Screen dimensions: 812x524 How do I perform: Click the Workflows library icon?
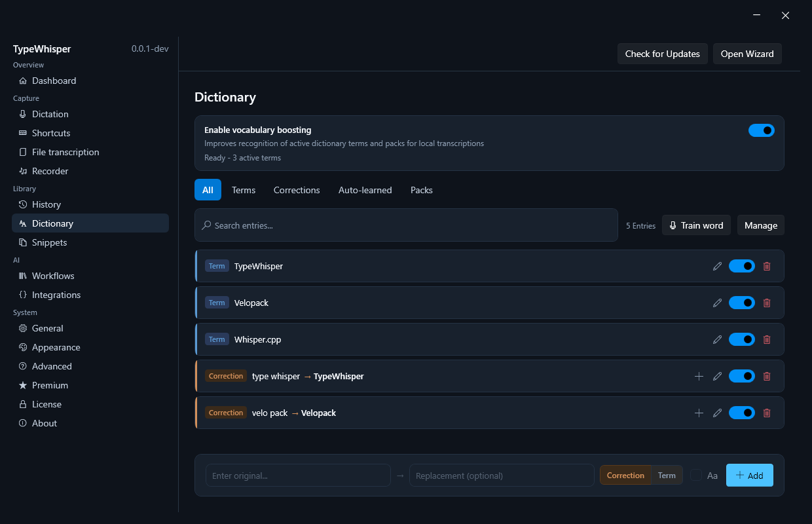[23, 276]
